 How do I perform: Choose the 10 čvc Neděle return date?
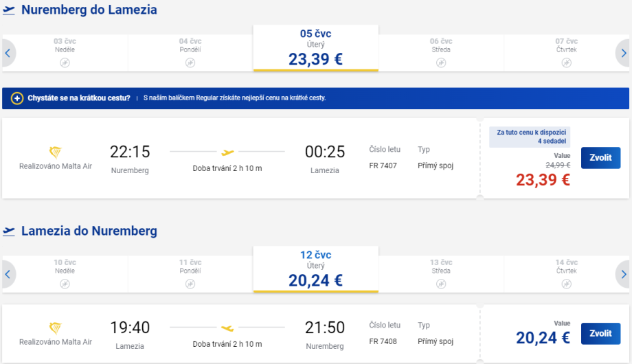[65, 269]
